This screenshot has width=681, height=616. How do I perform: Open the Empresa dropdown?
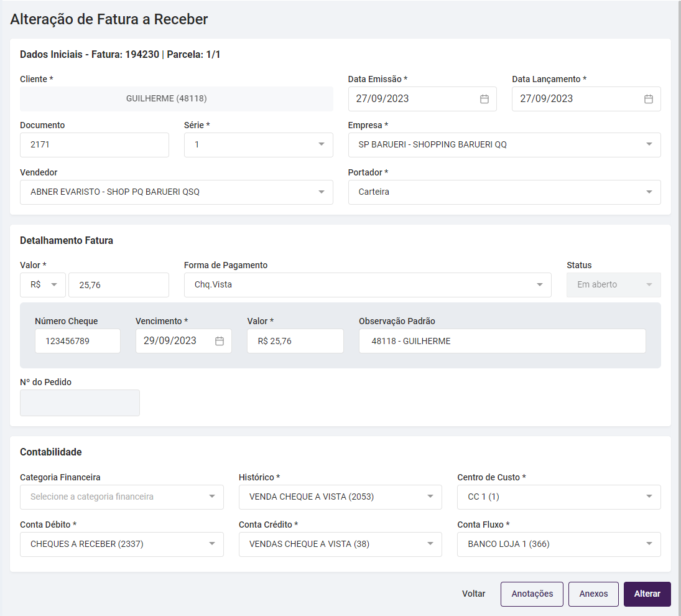click(649, 145)
